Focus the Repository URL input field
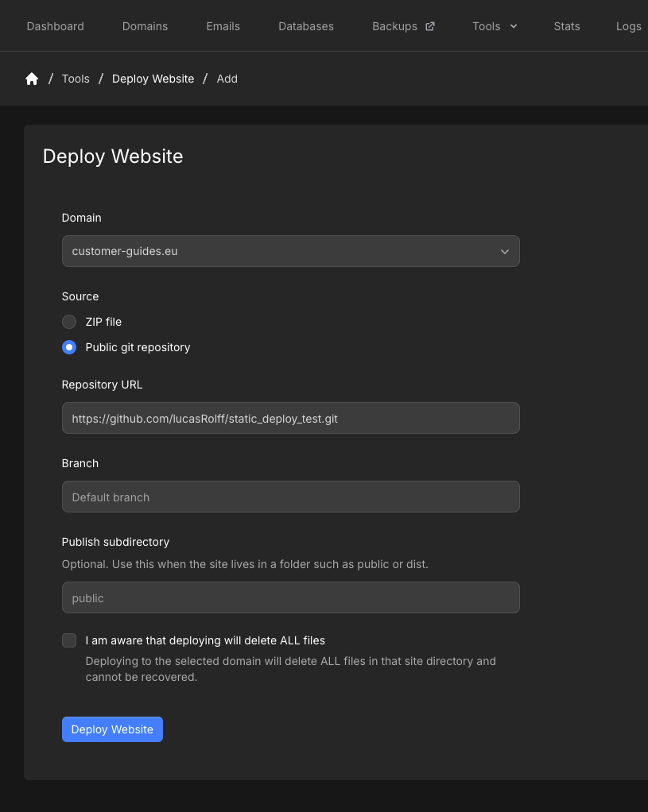 [291, 418]
